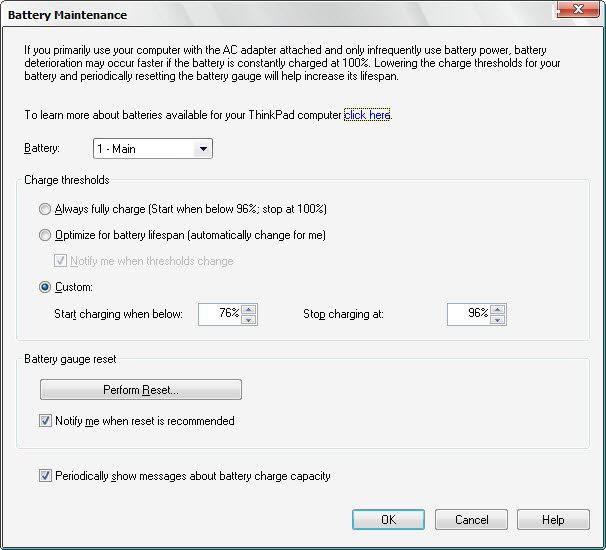Open the click here batteries link

pos(367,115)
